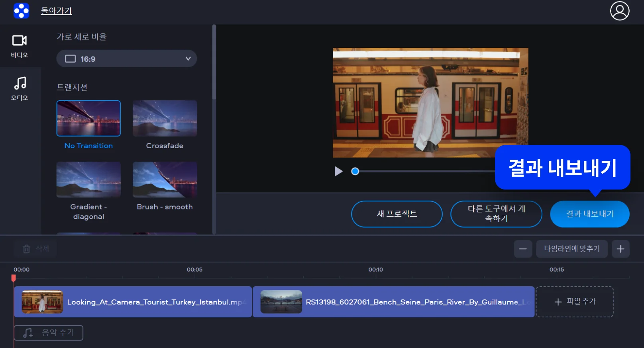This screenshot has height=348, width=644.
Task: Click the preview seek slider handle
Action: 355,171
